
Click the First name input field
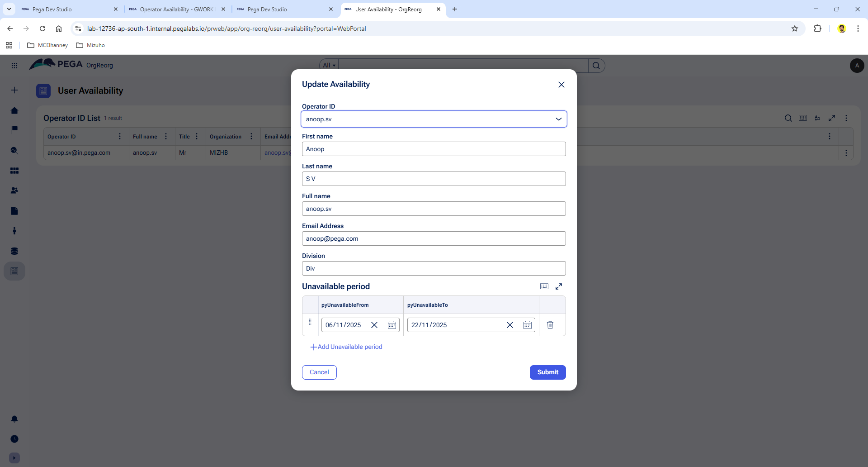[x=434, y=149]
